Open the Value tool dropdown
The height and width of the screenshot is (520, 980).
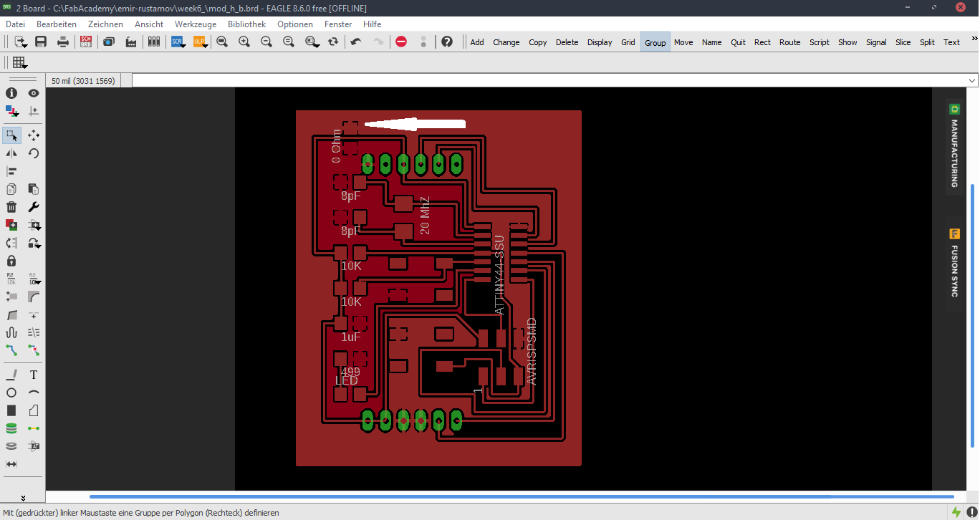[x=34, y=279]
